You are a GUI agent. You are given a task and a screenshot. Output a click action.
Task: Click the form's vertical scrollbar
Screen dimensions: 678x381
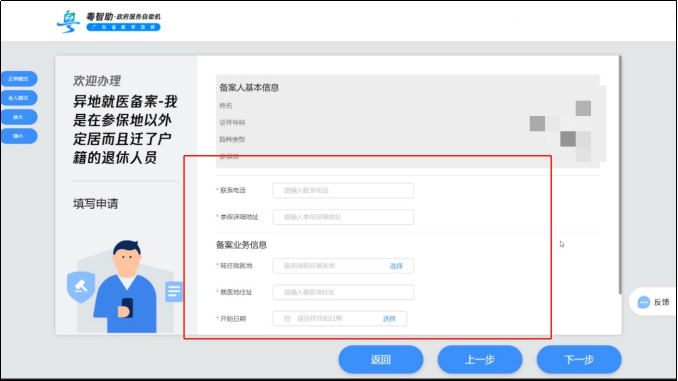[x=620, y=175]
